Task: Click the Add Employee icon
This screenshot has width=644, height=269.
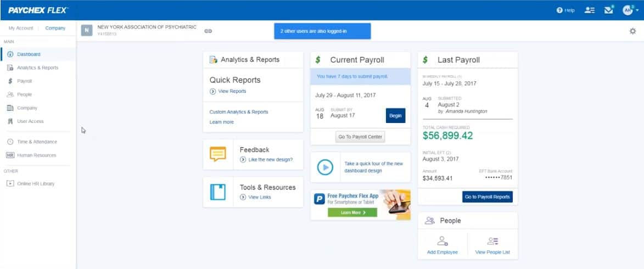Action: tap(443, 241)
